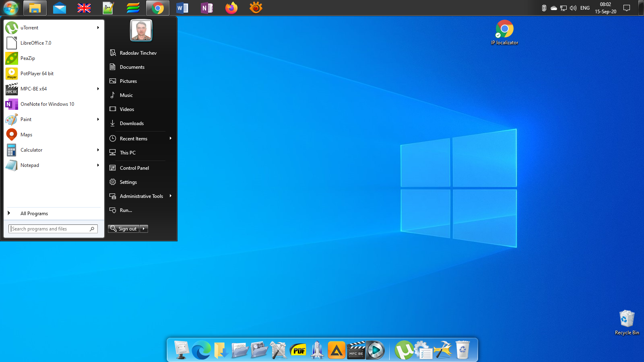
Task: Open the Run... dialog
Action: (x=141, y=210)
